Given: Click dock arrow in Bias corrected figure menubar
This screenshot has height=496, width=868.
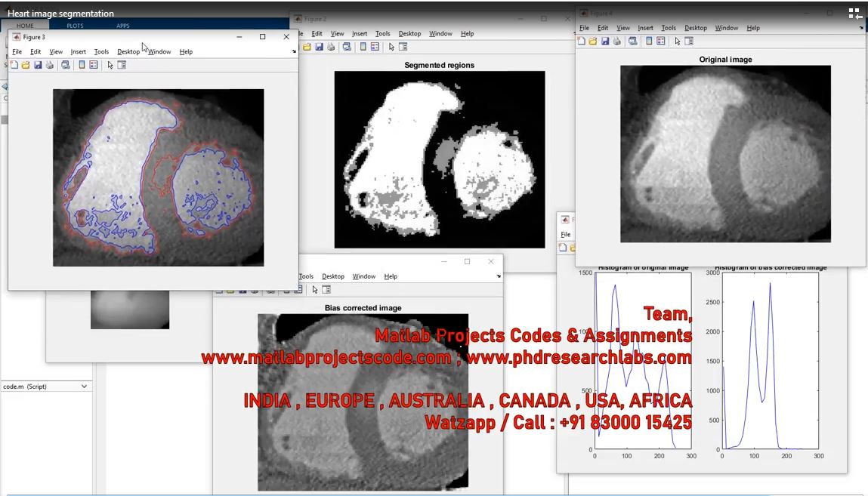Looking at the screenshot, I should [499, 277].
